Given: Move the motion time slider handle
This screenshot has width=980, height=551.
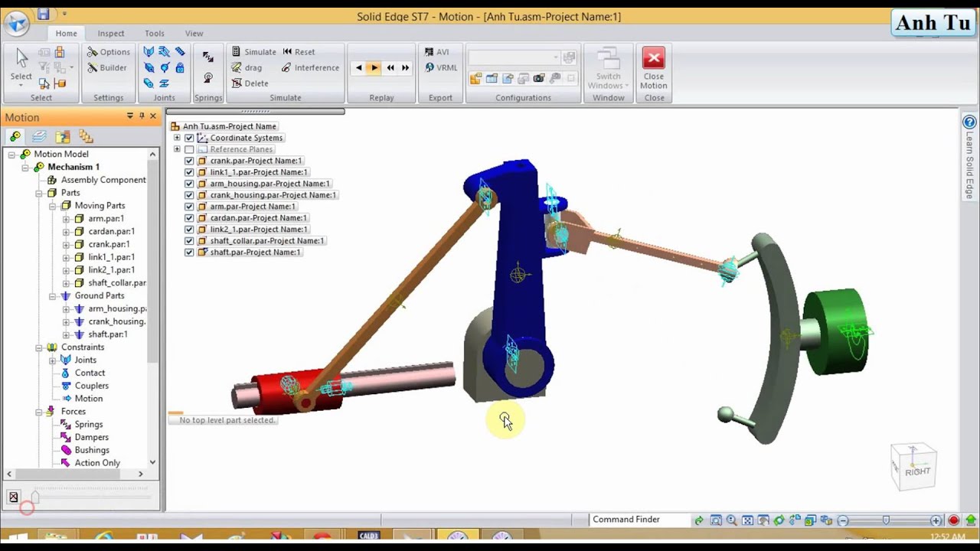Looking at the screenshot, I should 34,497.
